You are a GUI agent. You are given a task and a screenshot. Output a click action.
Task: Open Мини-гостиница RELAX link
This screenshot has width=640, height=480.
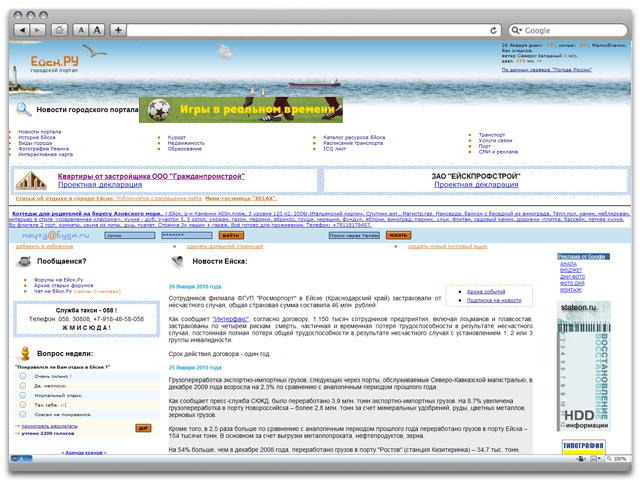pos(241,198)
